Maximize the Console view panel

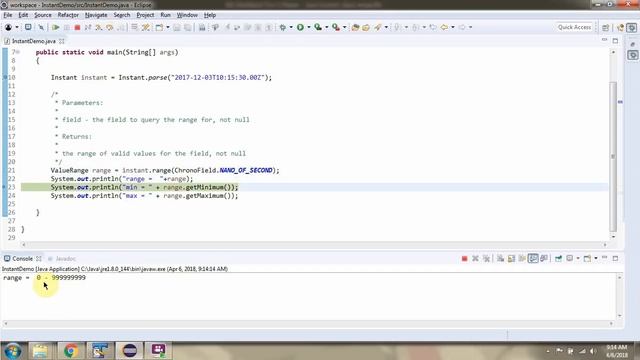(616, 258)
